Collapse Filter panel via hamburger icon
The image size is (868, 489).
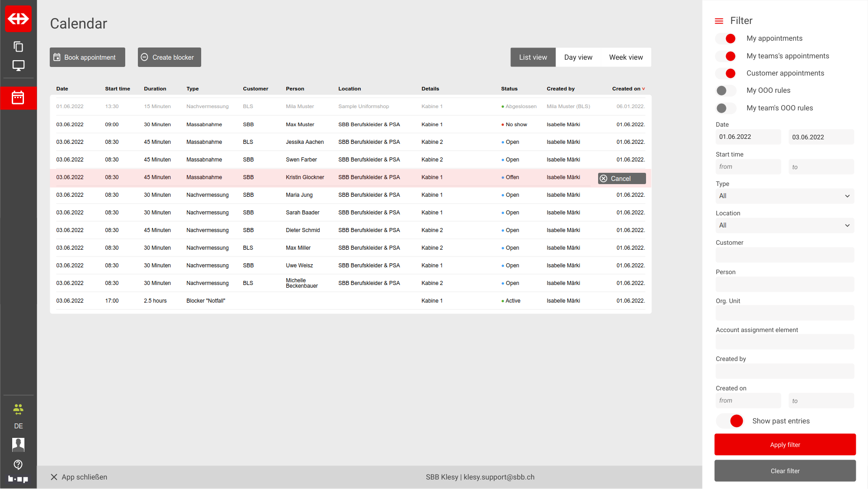click(x=719, y=21)
